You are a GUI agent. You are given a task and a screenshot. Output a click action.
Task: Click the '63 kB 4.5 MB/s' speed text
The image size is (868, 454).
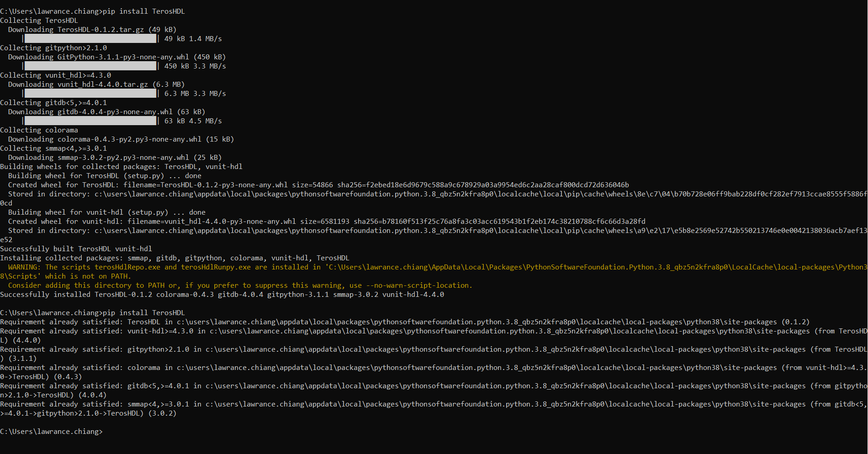point(193,121)
